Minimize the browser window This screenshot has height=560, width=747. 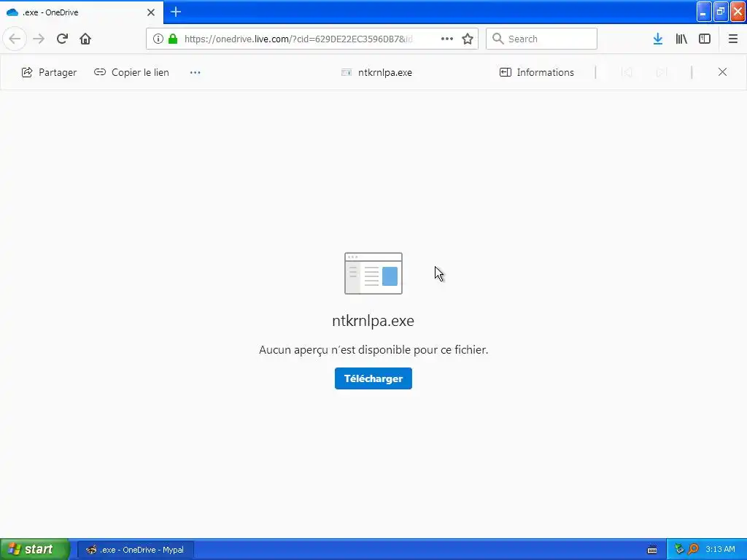point(704,12)
